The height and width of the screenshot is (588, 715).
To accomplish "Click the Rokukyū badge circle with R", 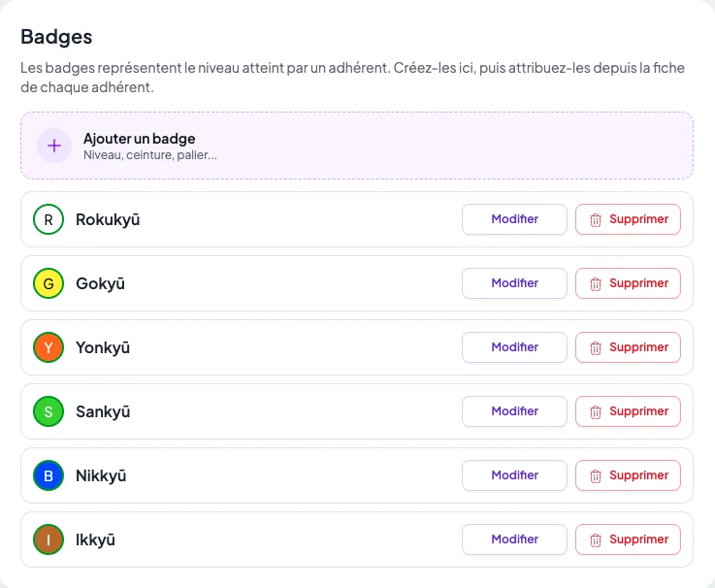I will click(49, 219).
